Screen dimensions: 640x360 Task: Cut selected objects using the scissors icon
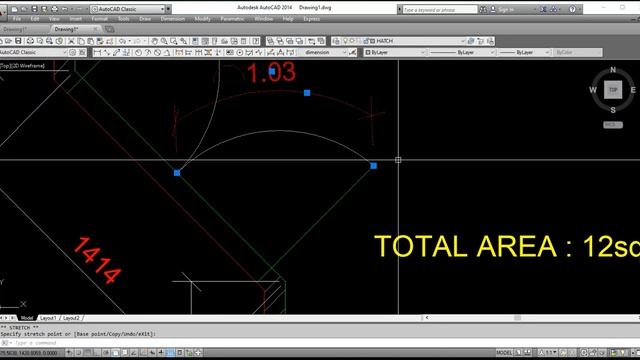tap(71, 41)
